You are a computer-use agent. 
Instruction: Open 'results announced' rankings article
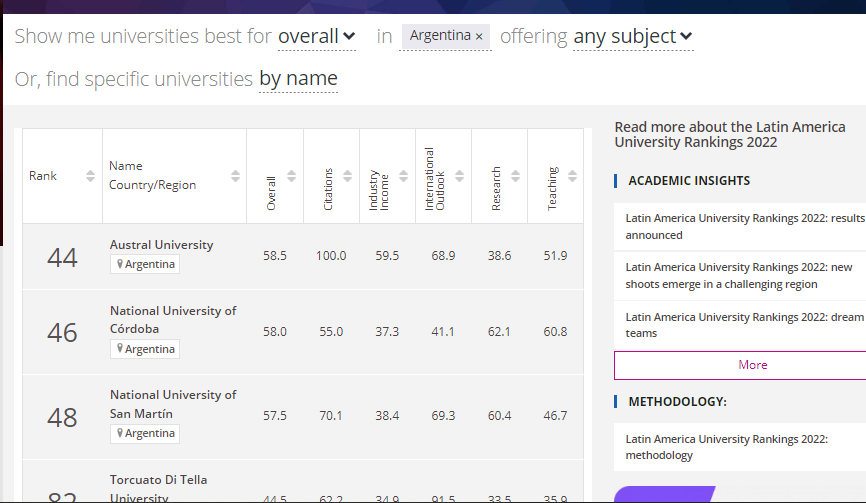[744, 226]
